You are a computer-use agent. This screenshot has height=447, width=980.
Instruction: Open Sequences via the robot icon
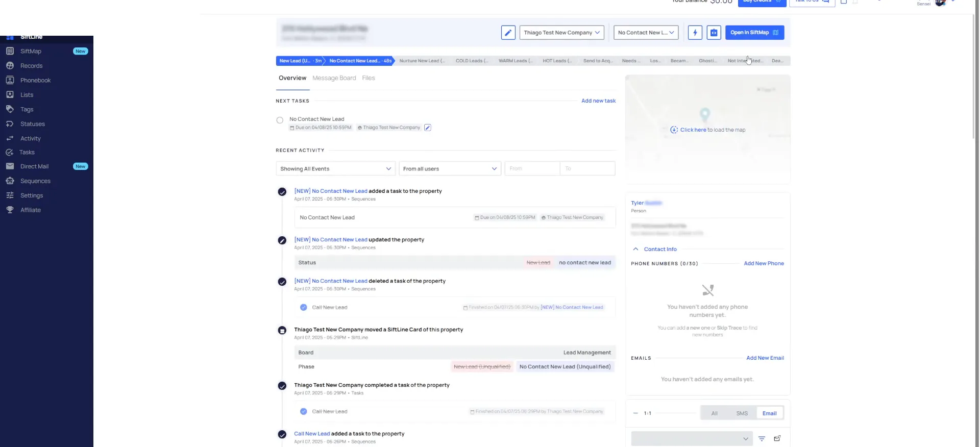click(10, 181)
